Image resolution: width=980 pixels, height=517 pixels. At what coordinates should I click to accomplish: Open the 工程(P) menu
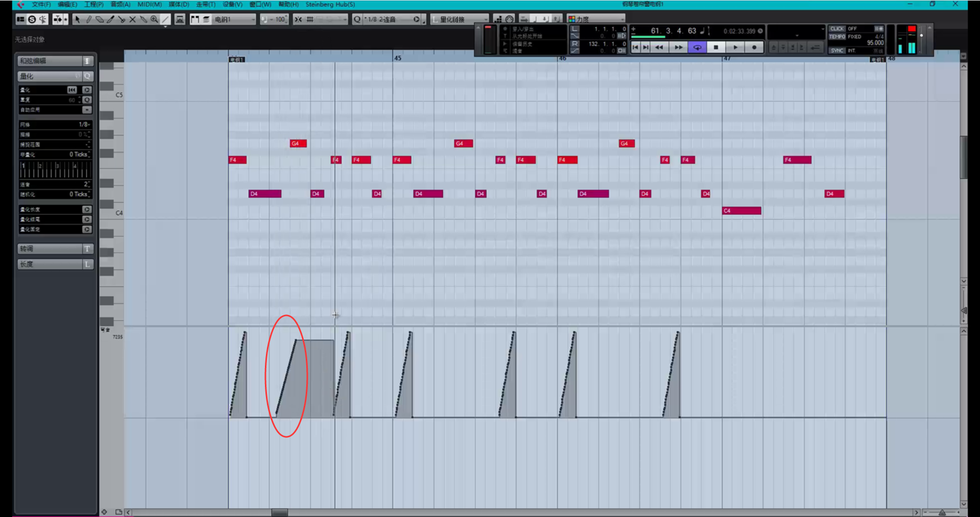[x=94, y=5]
